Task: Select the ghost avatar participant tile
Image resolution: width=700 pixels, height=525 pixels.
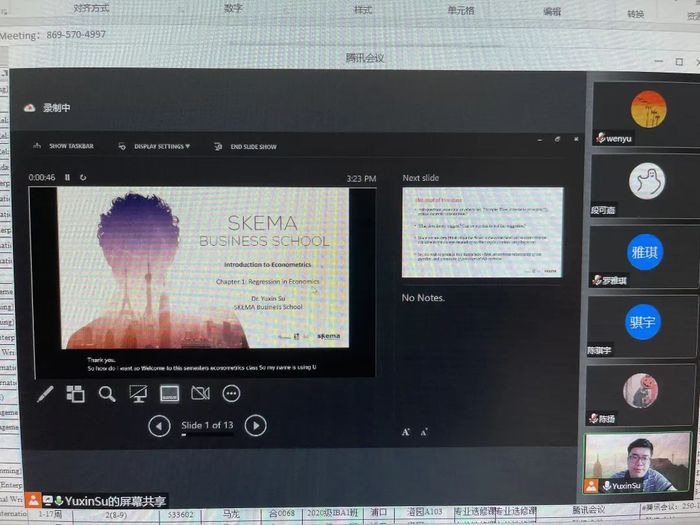Action: [x=645, y=186]
